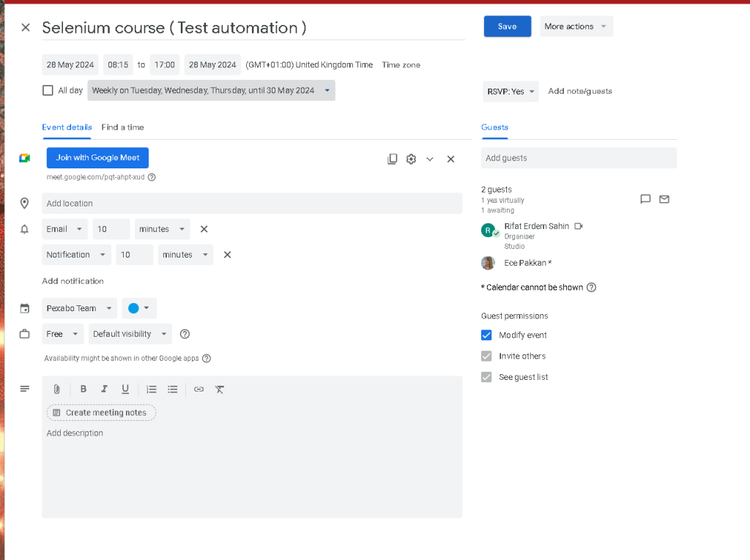Image resolution: width=750 pixels, height=560 pixels.
Task: Open chat with the guests icon
Action: pyautogui.click(x=645, y=199)
